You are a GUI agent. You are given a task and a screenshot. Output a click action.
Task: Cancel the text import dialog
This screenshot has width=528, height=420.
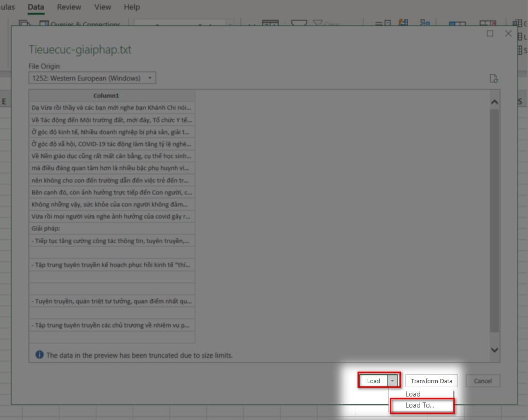pyautogui.click(x=482, y=381)
